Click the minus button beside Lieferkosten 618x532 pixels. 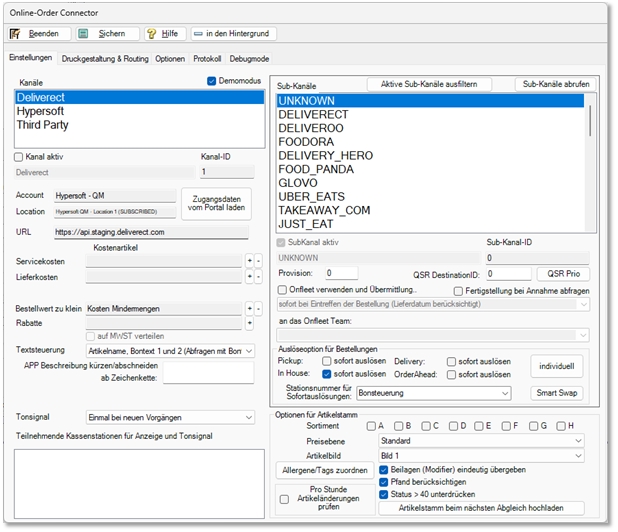point(258,277)
